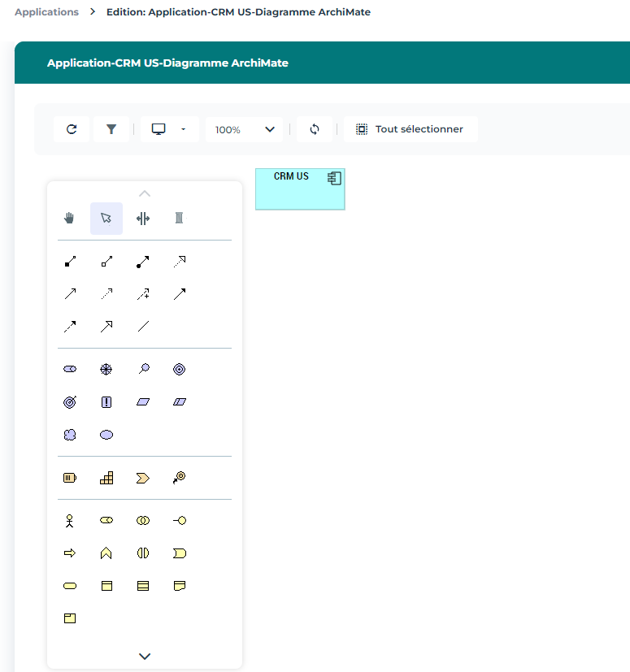The width and height of the screenshot is (630, 672).
Task: Click the Tout sélectionner button
Action: [x=411, y=129]
